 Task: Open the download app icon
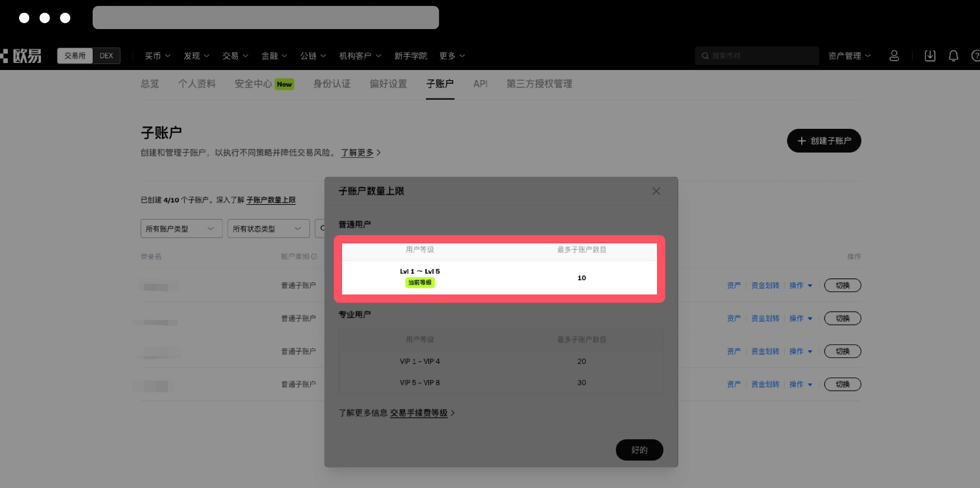click(x=930, y=56)
